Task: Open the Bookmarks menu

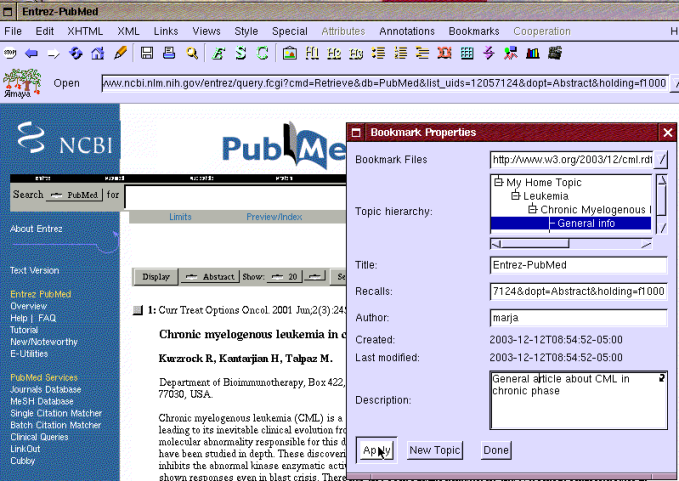Action: pyautogui.click(x=473, y=31)
